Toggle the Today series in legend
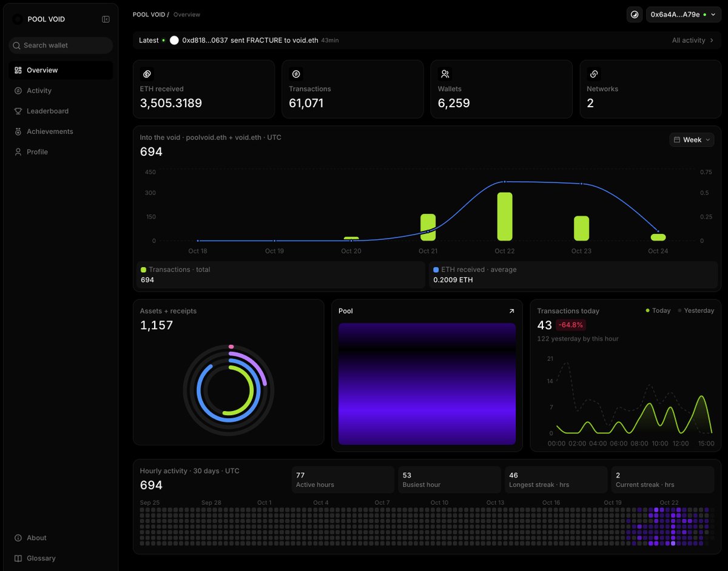The height and width of the screenshot is (571, 728). 658,310
